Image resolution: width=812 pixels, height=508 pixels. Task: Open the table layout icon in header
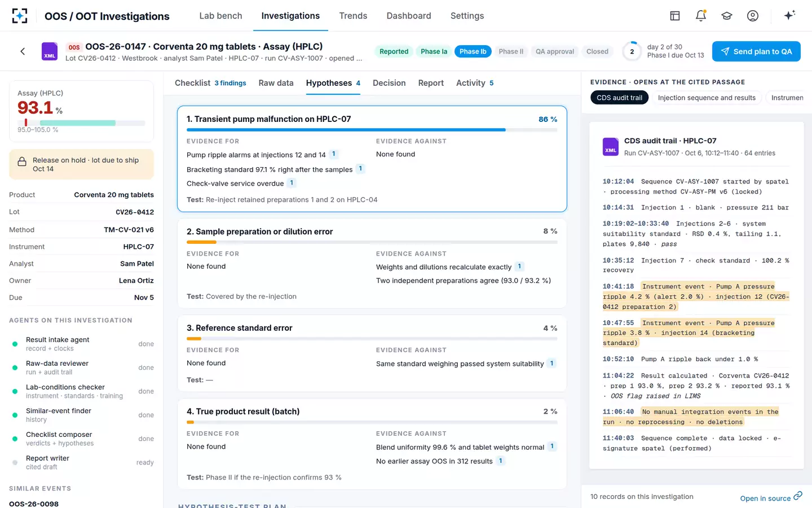pos(675,16)
